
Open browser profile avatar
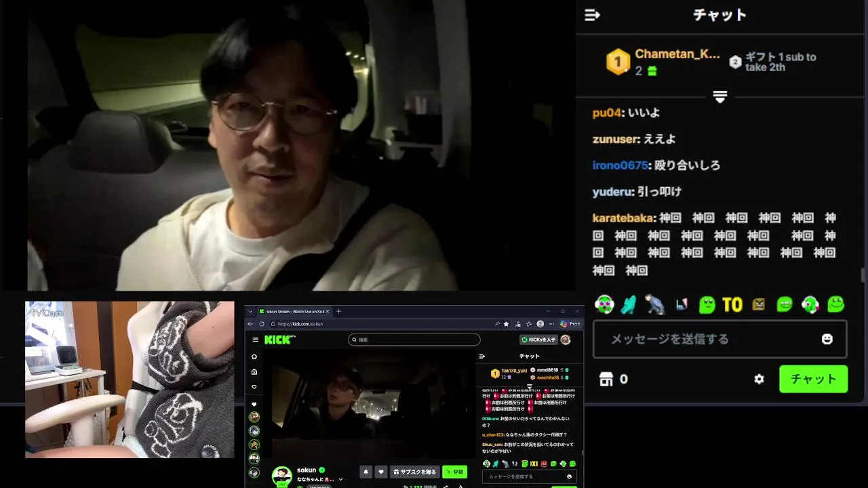pos(540,324)
